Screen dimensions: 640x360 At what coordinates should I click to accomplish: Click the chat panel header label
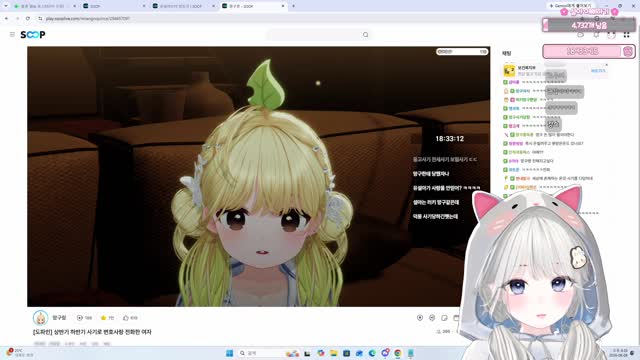pos(507,53)
